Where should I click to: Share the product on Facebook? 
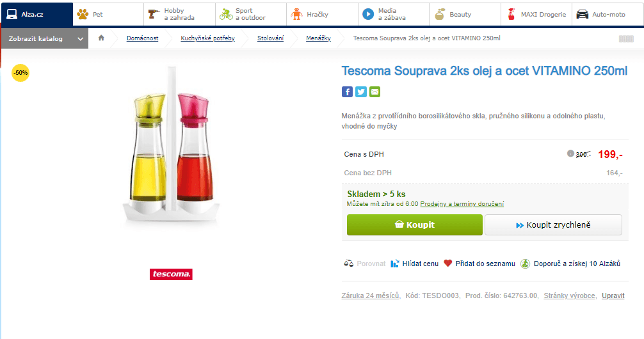click(347, 91)
